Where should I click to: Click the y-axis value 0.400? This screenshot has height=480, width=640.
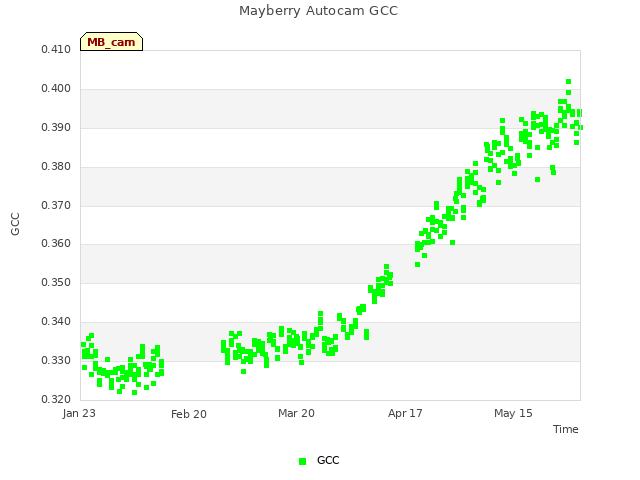tap(56, 89)
